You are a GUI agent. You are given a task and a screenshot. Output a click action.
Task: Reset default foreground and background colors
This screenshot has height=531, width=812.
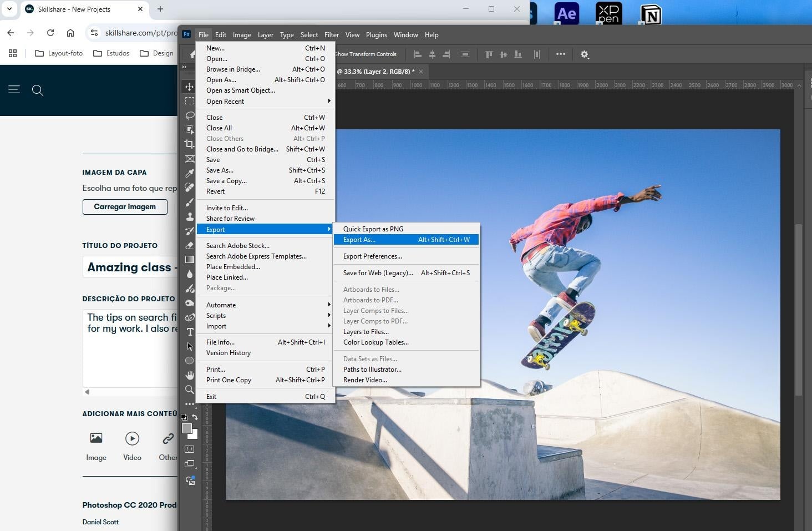[x=184, y=417]
